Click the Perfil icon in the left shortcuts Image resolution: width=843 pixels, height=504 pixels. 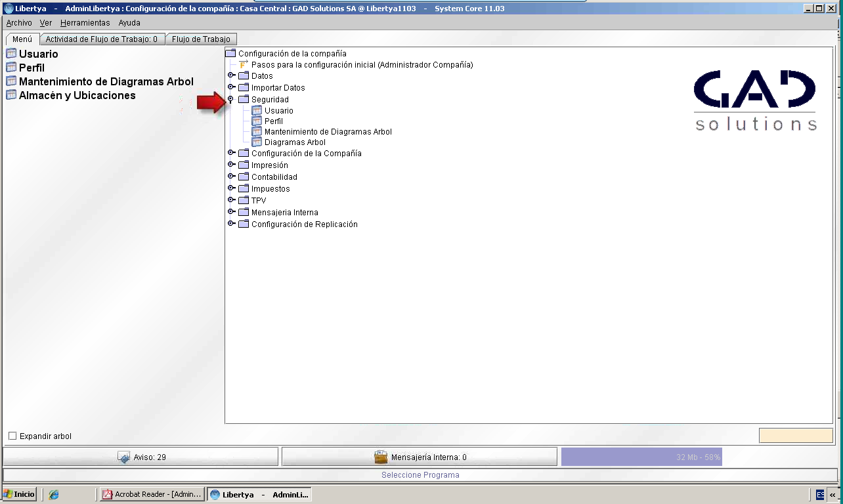tap(11, 67)
